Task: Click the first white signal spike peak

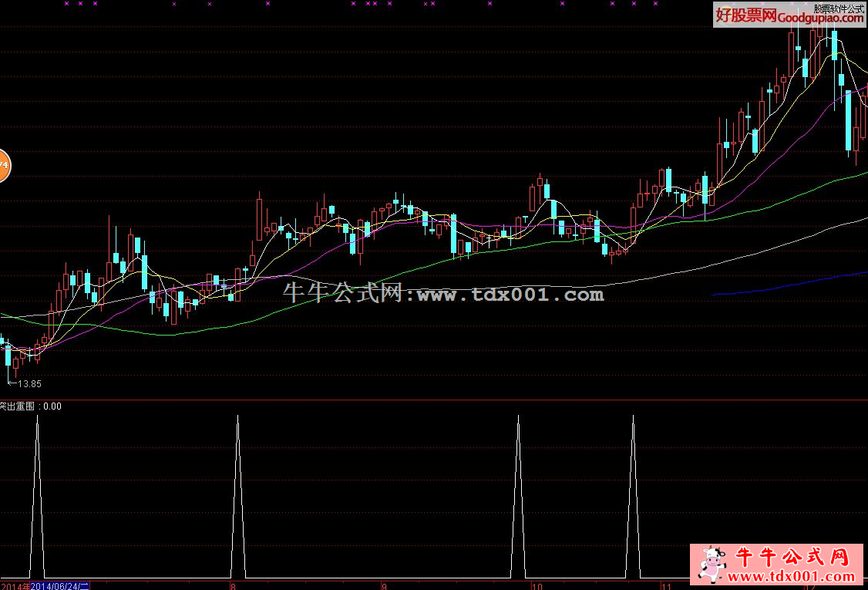Action: (36, 418)
